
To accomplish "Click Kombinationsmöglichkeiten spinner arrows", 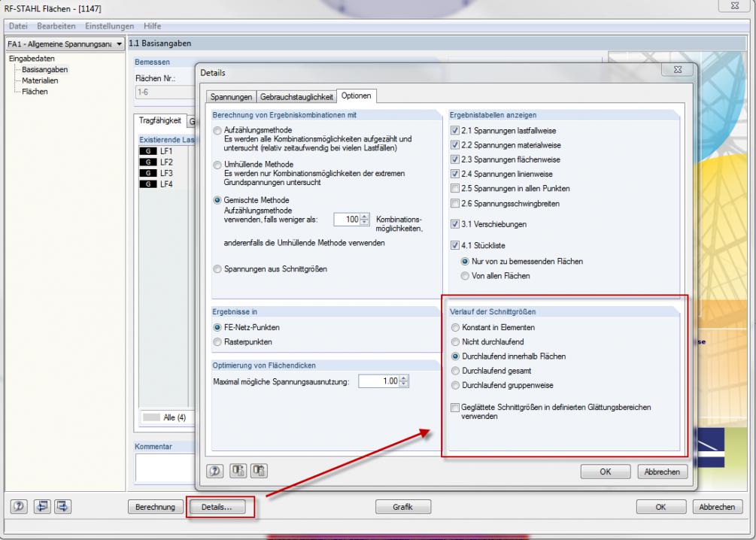I will (x=365, y=220).
